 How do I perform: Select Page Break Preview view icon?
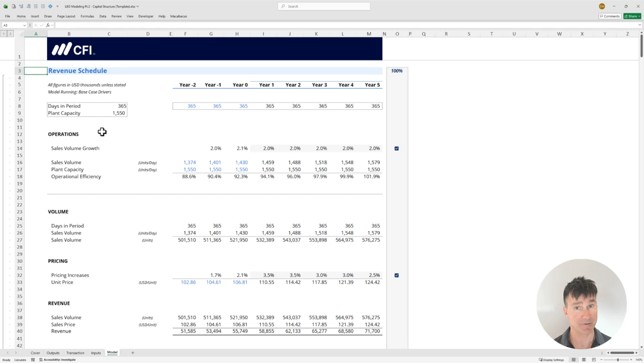click(594, 359)
